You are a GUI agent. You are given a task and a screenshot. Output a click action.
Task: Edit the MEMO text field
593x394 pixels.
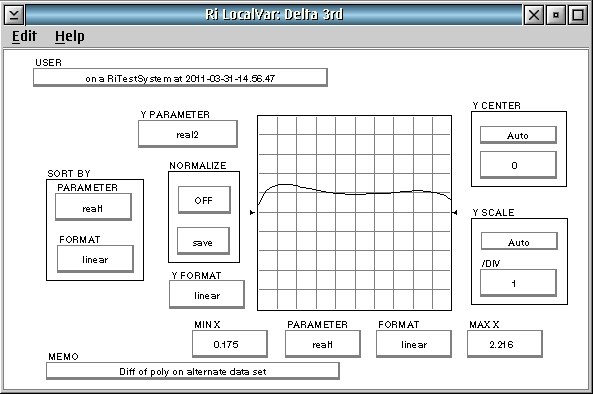(193, 371)
